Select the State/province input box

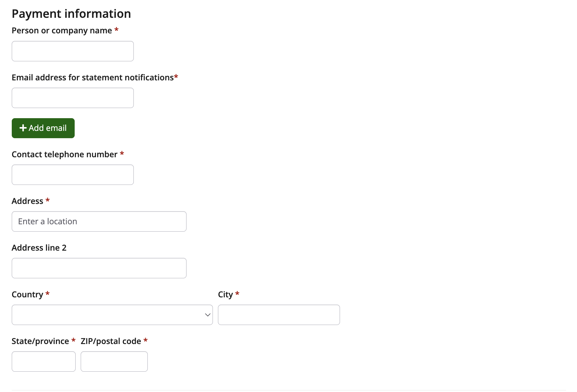[44, 362]
